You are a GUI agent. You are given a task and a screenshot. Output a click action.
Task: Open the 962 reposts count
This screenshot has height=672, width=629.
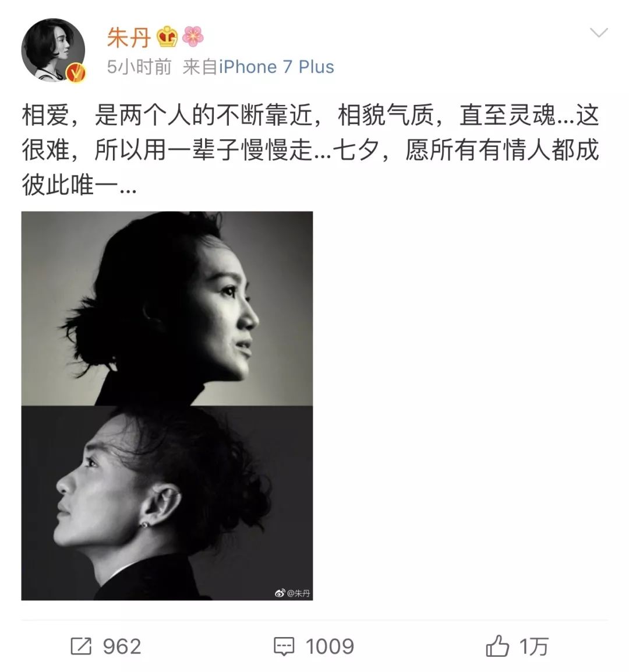(x=122, y=646)
